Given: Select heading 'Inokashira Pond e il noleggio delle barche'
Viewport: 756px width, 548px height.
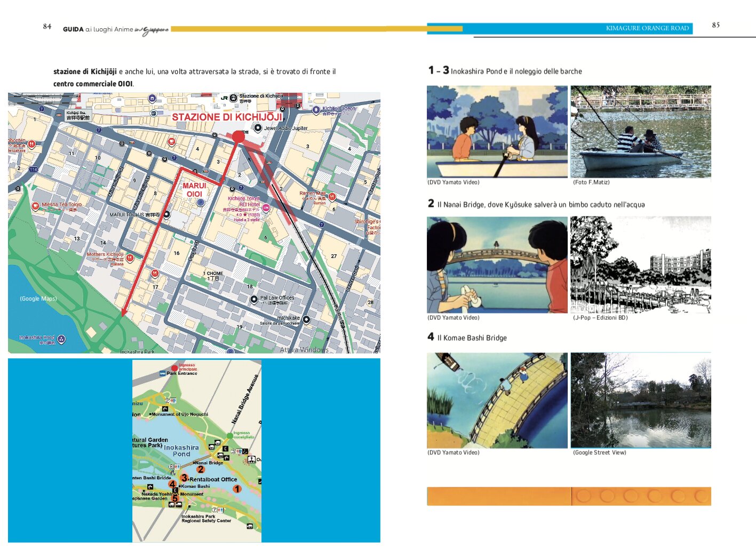Looking at the screenshot, I should click(516, 71).
